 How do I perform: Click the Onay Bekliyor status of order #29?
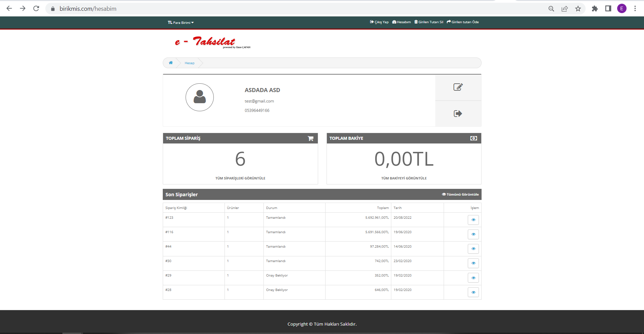point(277,276)
